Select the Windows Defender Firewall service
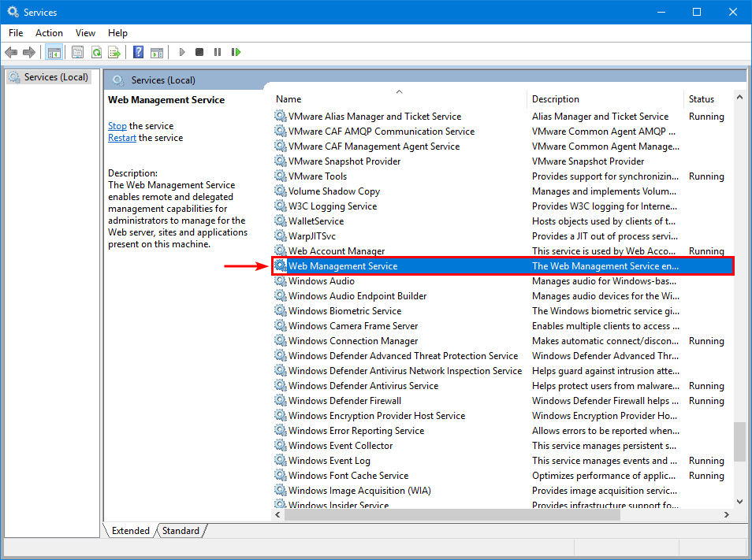The height and width of the screenshot is (560, 752). 344,401
